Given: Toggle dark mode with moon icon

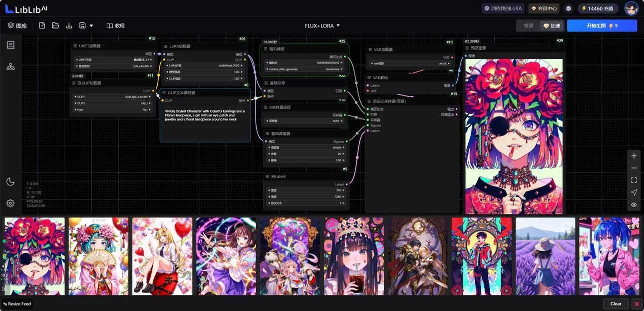Looking at the screenshot, I should [x=10, y=181].
